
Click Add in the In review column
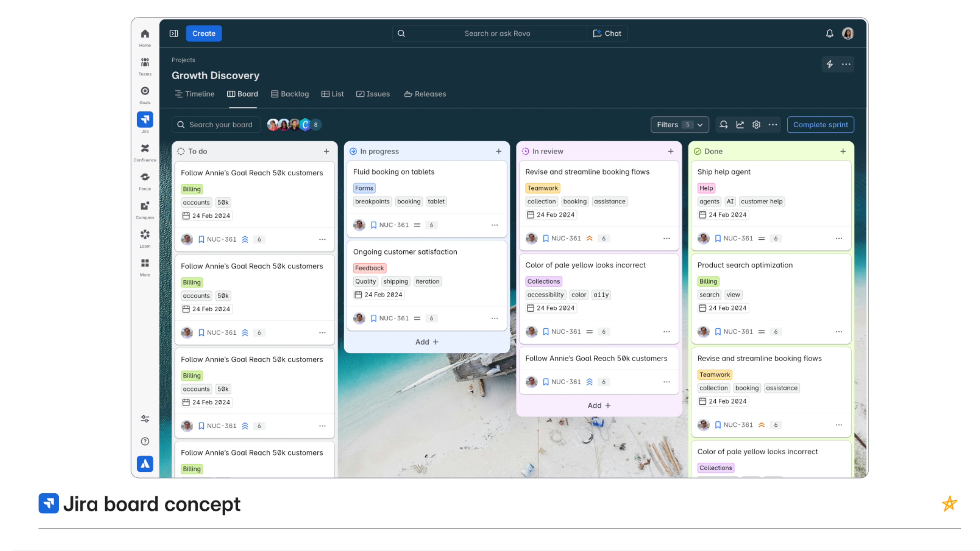point(599,405)
